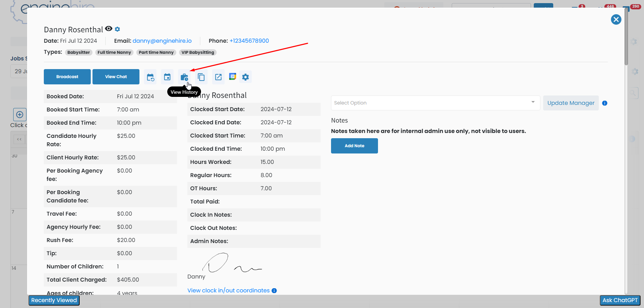Click the Booked End Time value 10:00 pm
The image size is (644, 308).
pos(129,123)
